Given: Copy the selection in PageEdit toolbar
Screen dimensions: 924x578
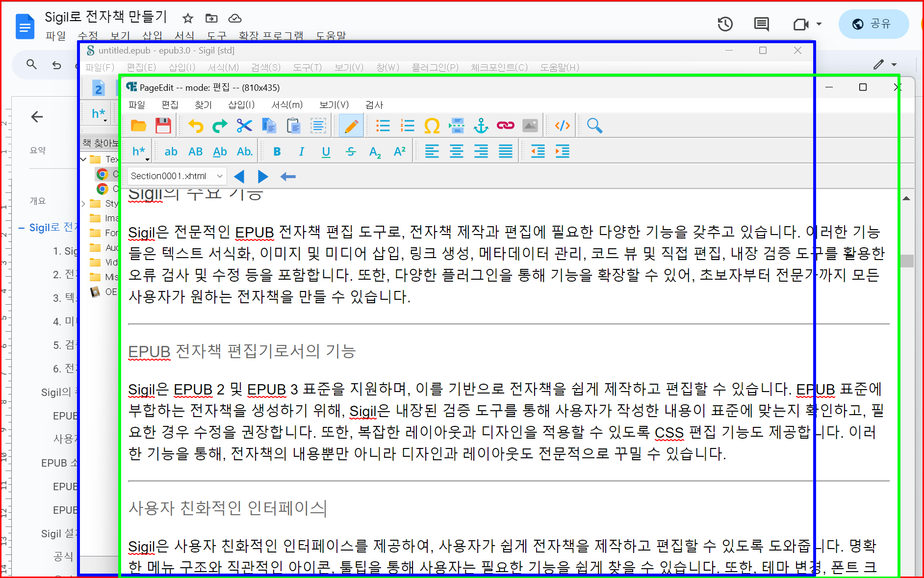Looking at the screenshot, I should tap(269, 126).
